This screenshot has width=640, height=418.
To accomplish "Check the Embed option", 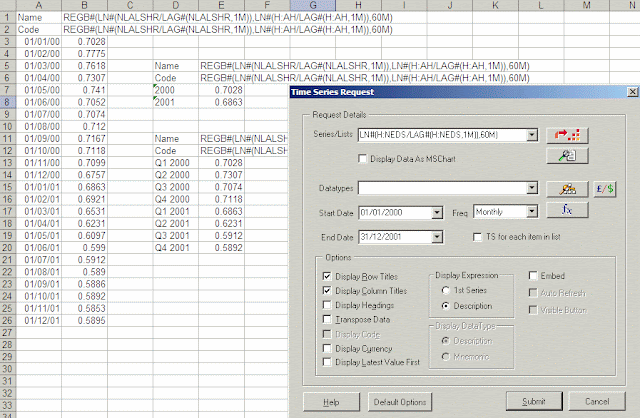I will click(x=533, y=276).
